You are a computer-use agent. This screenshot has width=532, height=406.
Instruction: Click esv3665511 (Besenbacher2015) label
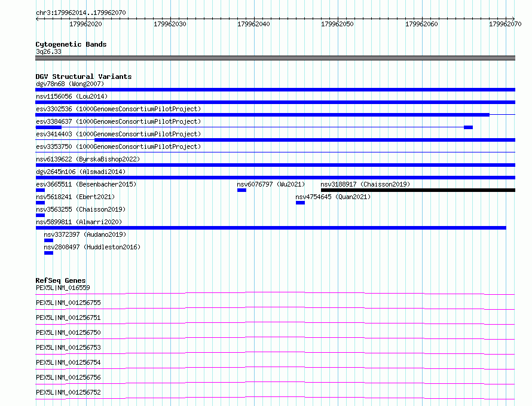86,184
